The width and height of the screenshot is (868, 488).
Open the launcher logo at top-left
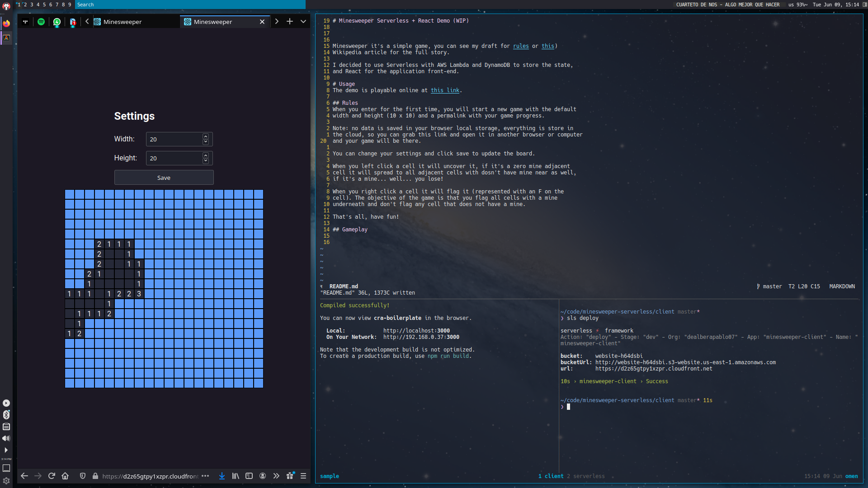(6, 6)
